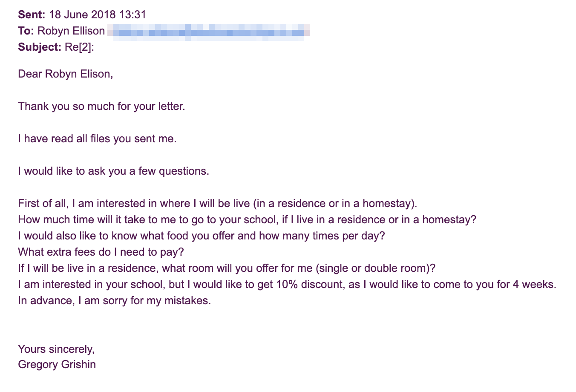Click the line 'What extra fees do I need to pay?'
This screenshot has height=392, width=576.
point(101,252)
